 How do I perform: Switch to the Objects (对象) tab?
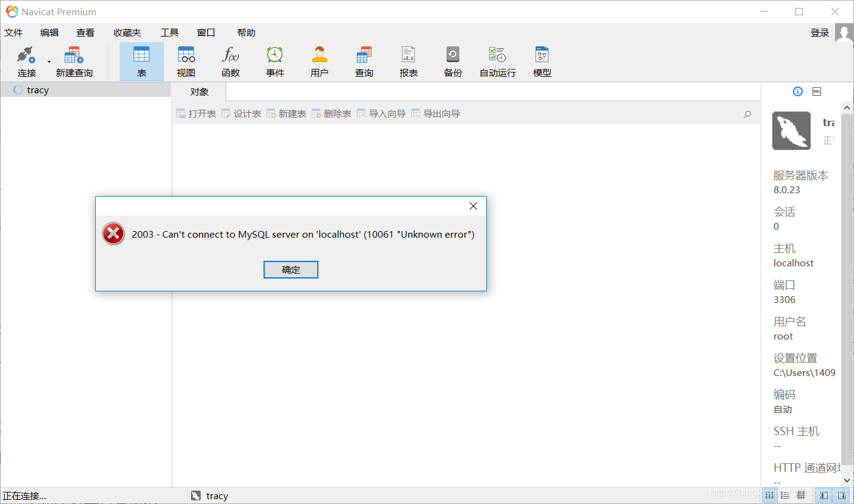point(199,92)
